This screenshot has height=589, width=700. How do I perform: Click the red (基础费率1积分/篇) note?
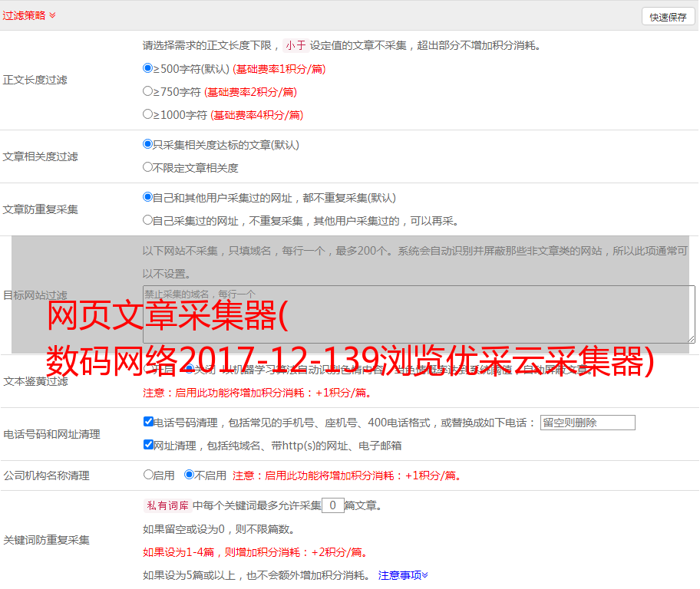(x=279, y=69)
